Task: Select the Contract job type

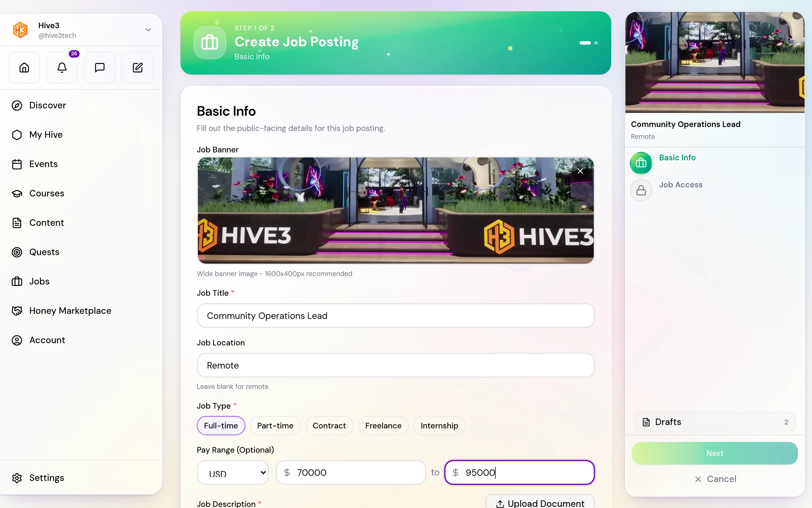Action: point(329,426)
